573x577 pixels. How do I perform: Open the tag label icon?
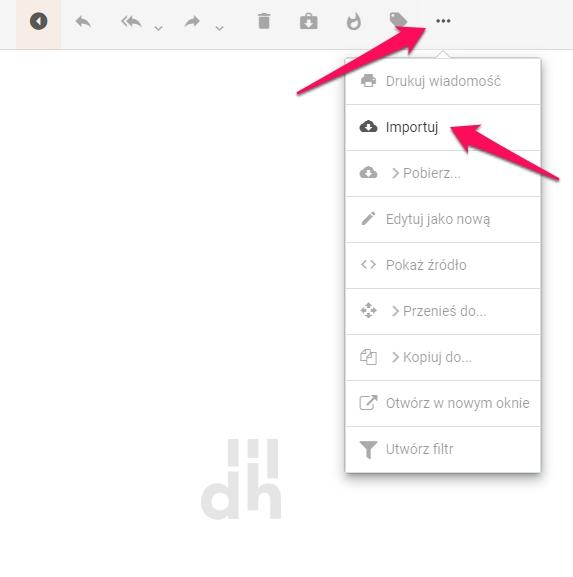click(398, 19)
